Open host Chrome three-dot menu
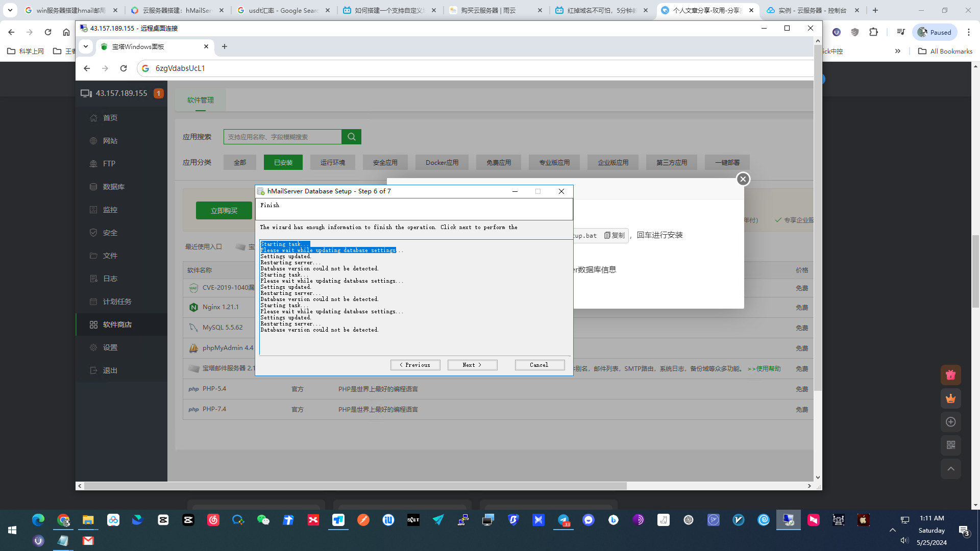980x551 pixels. 968,32
